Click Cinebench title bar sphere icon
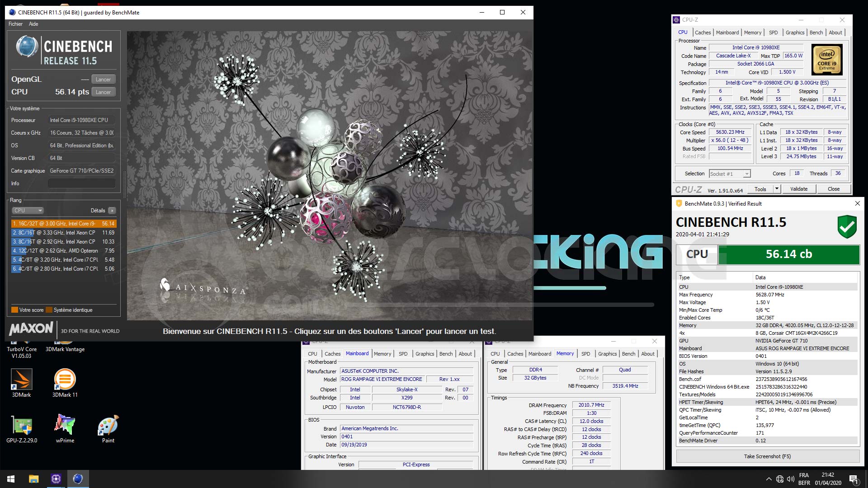 click(x=12, y=12)
